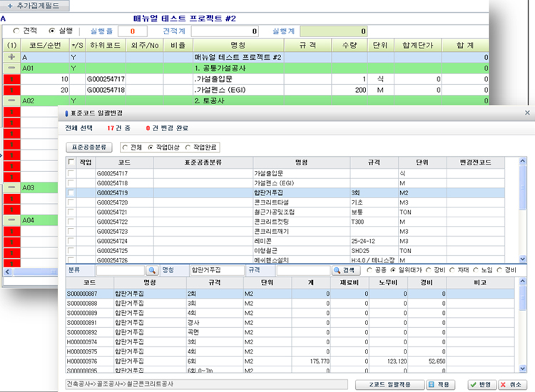Expand the root row A plus icon
Screen dimensions: 535x392
click(11, 57)
